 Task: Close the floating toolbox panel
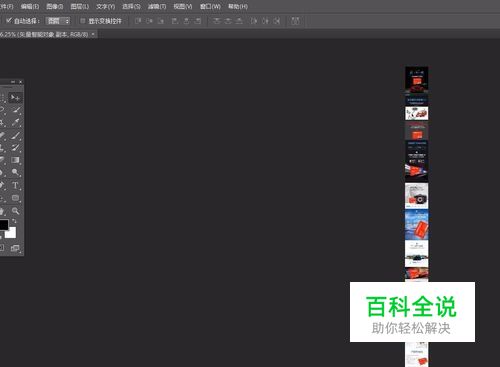coord(21,82)
